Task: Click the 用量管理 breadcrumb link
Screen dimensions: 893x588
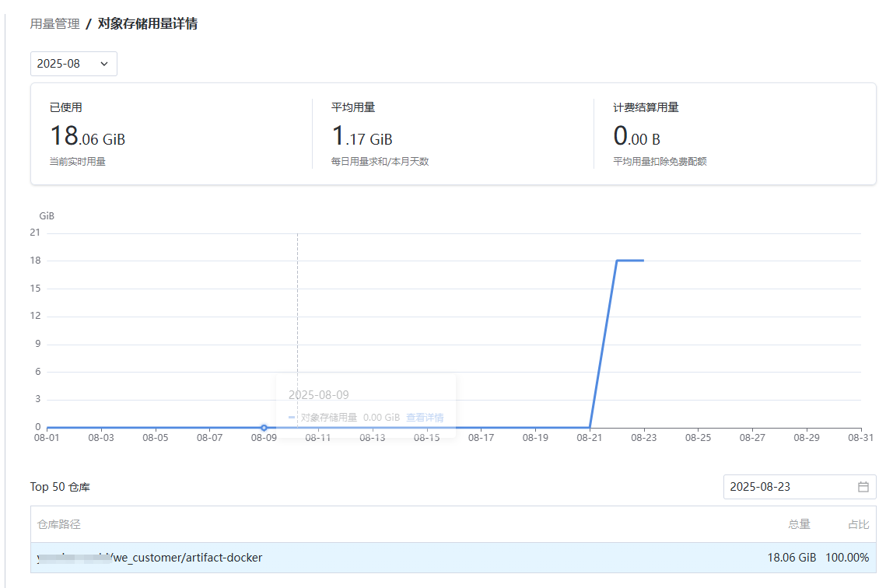Action: [54, 24]
